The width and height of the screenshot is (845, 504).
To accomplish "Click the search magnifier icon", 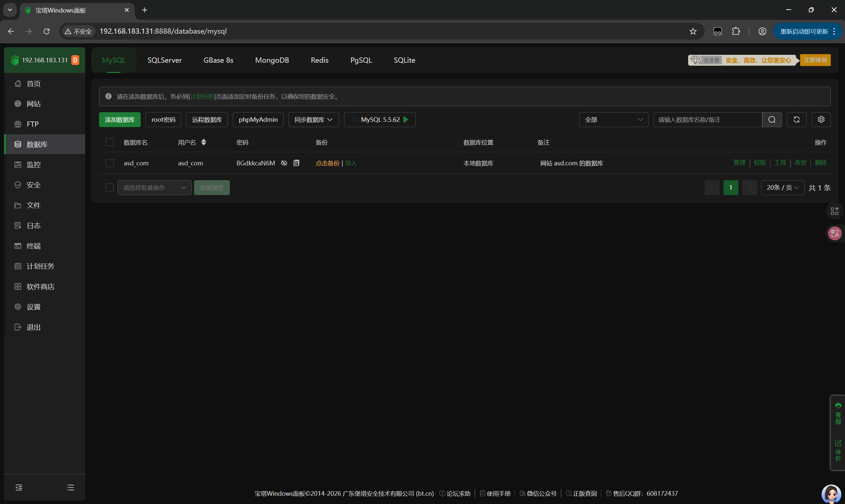I will [772, 119].
